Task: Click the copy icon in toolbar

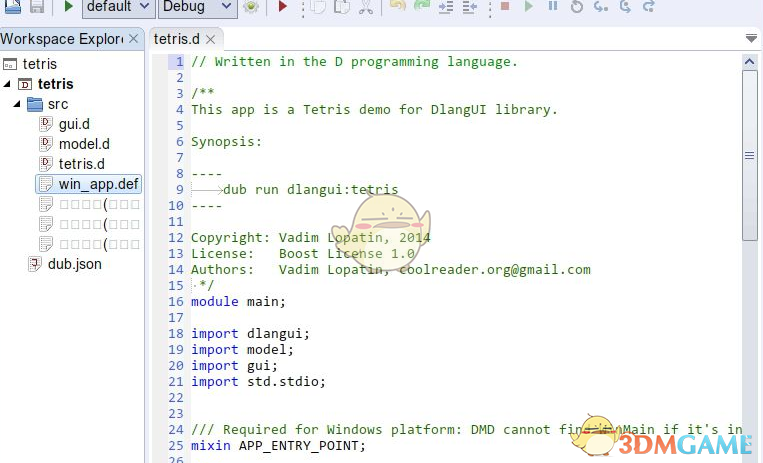Action: click(x=318, y=7)
